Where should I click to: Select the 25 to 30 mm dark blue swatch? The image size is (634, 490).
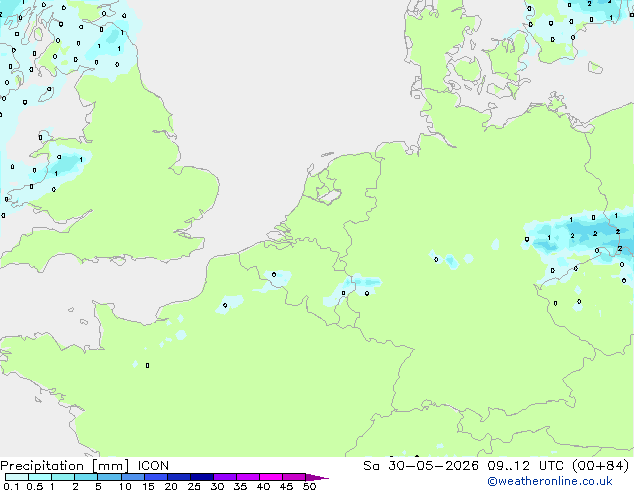(x=201, y=477)
